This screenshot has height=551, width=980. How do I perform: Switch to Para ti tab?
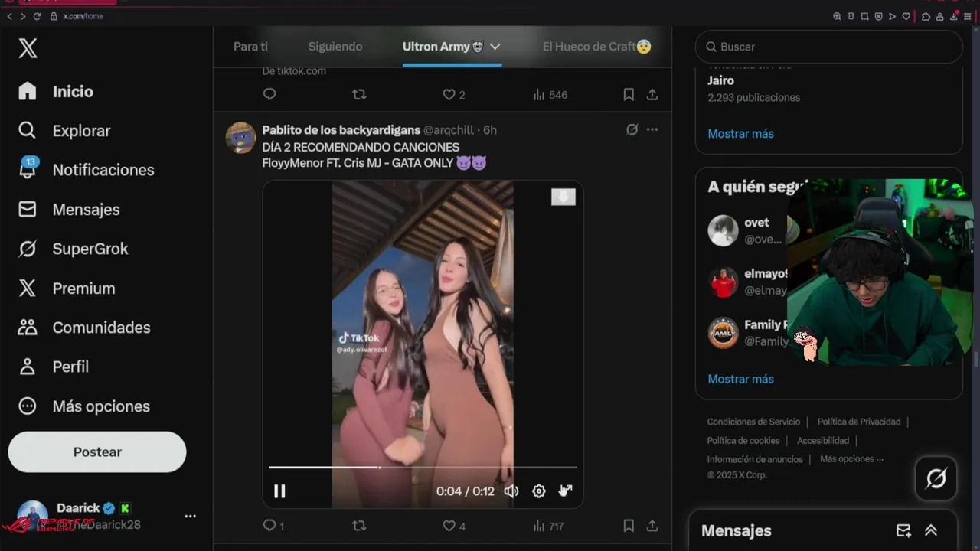pyautogui.click(x=250, y=47)
